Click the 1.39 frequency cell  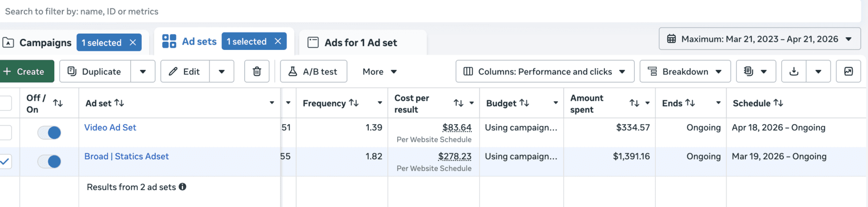[374, 127]
